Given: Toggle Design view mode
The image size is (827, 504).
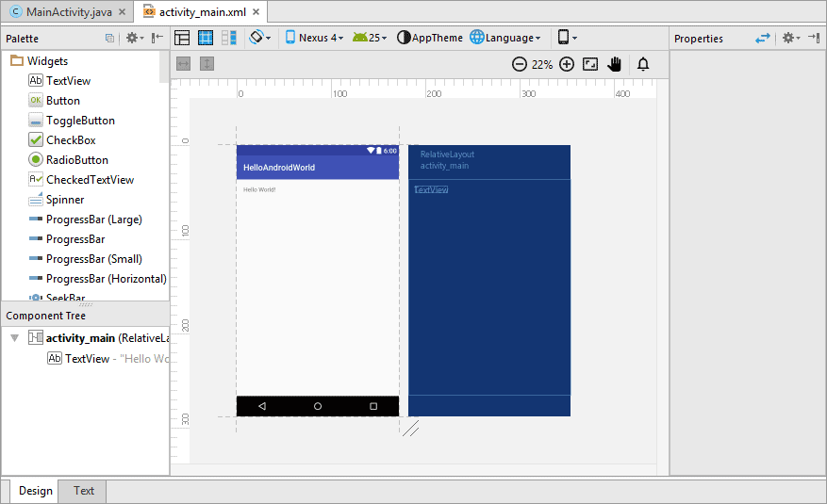Looking at the screenshot, I should click(x=182, y=38).
